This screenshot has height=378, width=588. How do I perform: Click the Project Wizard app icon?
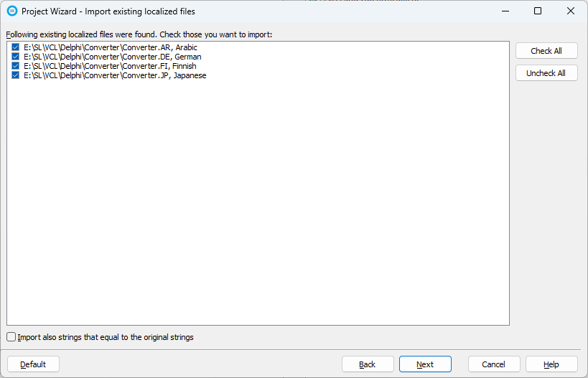point(11,11)
